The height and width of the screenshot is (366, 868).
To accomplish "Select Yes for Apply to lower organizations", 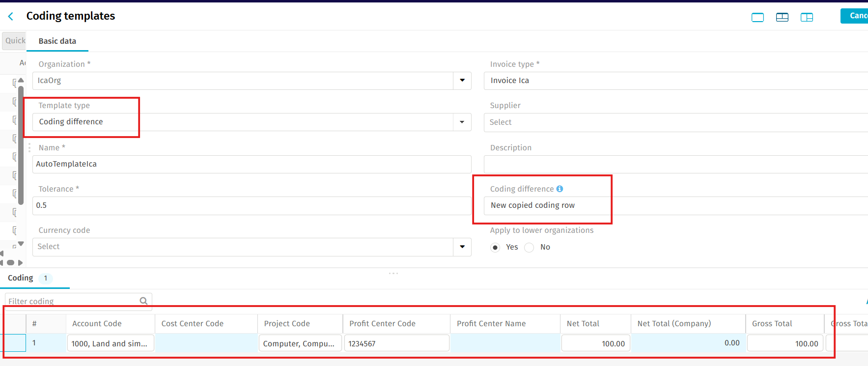I will coord(495,248).
